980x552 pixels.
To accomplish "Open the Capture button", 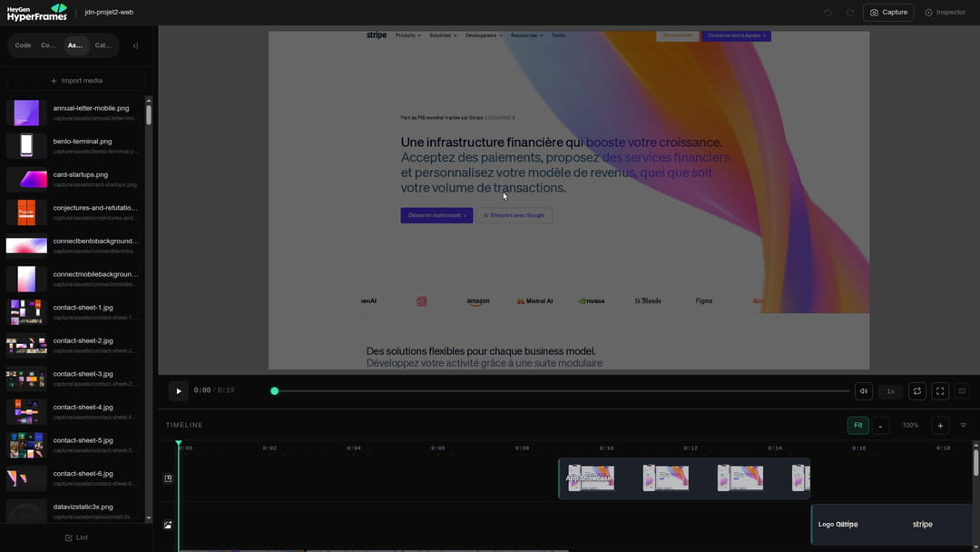I will coord(888,13).
